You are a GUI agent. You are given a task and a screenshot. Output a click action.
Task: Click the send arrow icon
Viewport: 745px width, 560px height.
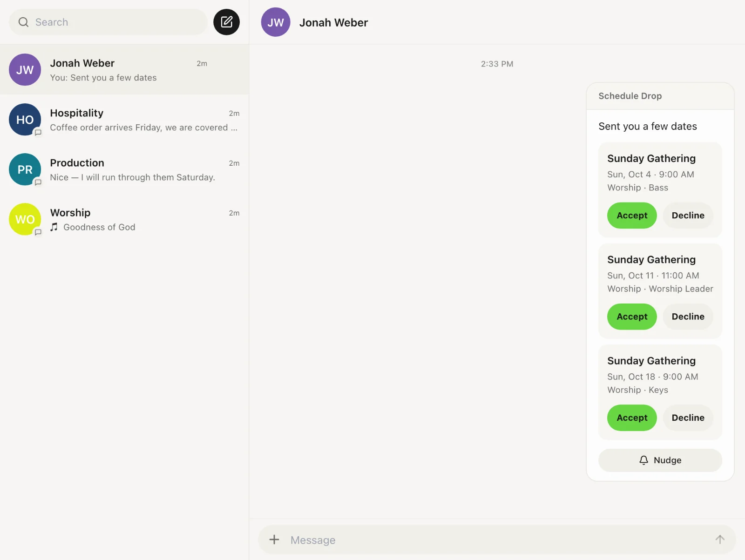pos(720,540)
